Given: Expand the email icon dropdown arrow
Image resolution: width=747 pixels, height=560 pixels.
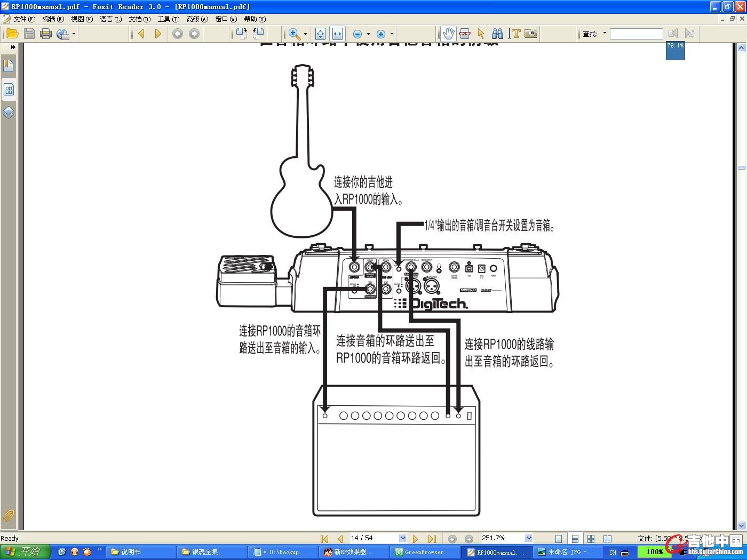Looking at the screenshot, I should coord(74,34).
